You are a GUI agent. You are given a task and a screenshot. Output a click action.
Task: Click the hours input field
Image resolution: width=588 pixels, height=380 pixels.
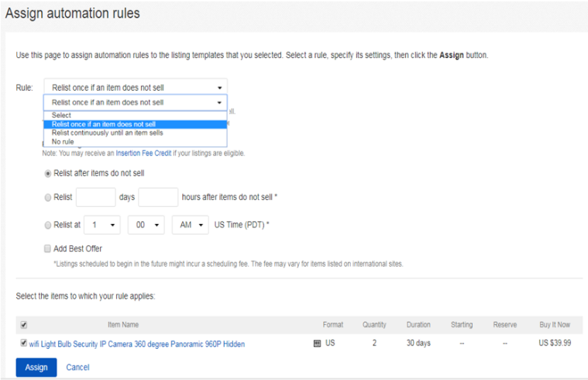158,198
